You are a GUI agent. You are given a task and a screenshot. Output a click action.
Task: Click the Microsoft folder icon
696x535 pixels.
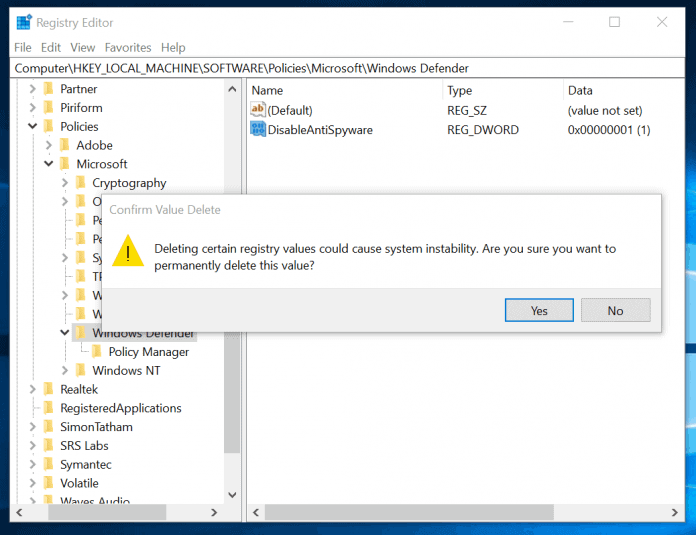[64, 164]
